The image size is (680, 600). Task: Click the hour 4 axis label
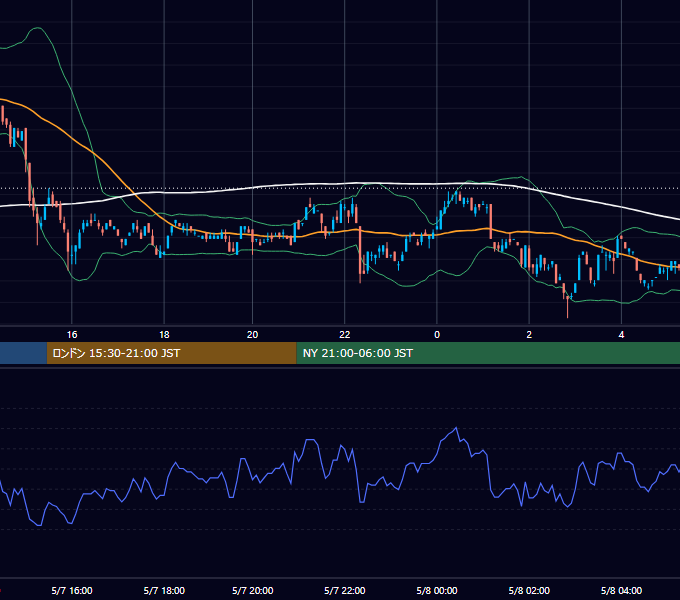pos(621,335)
